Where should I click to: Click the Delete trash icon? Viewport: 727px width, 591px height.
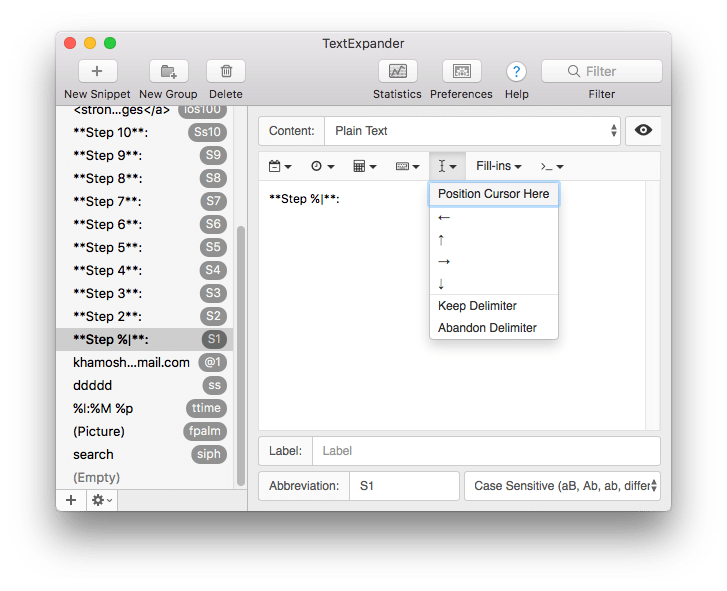pos(226,71)
